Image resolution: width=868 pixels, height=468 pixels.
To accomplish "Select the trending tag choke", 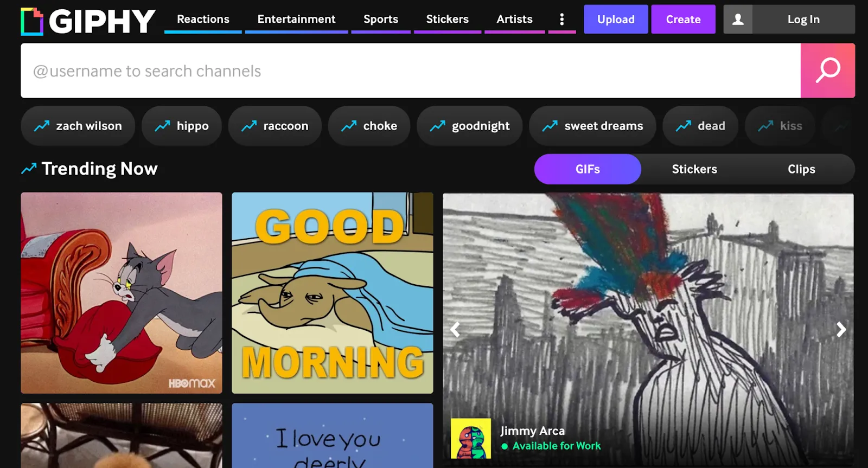I will [369, 126].
